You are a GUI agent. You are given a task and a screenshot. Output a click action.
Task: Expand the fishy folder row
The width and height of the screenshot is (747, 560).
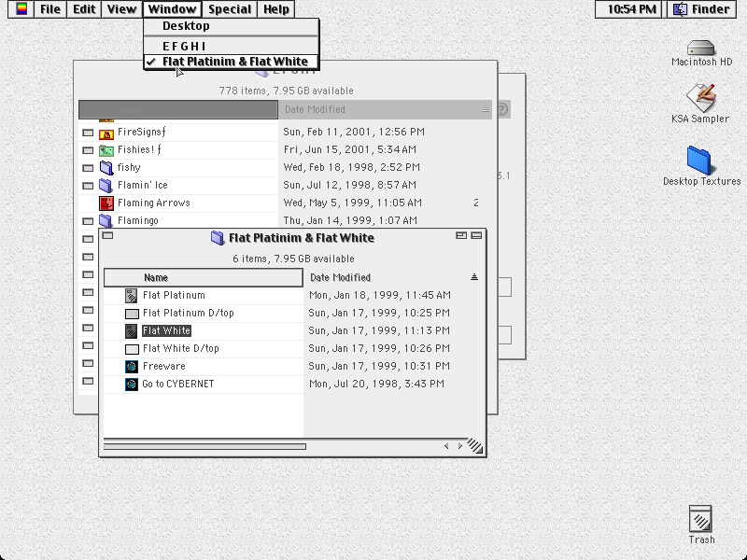pyautogui.click(x=88, y=168)
